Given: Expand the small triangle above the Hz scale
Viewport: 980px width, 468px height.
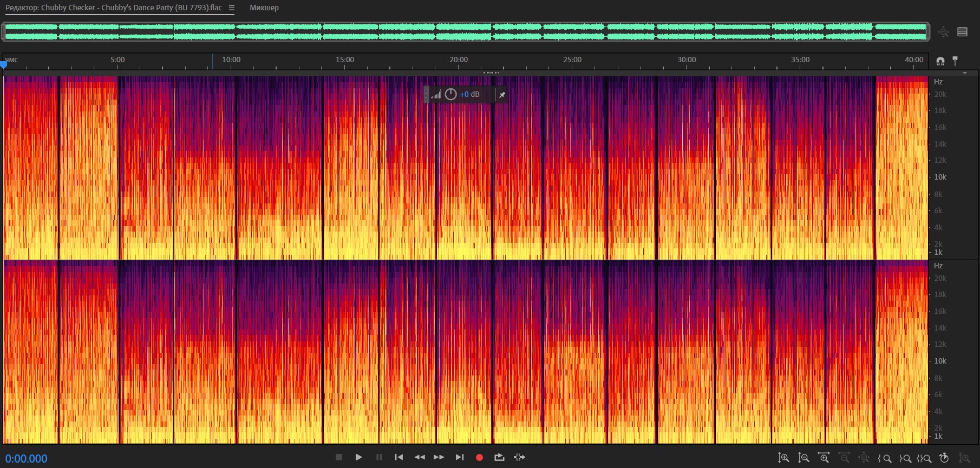Looking at the screenshot, I should click(964, 73).
